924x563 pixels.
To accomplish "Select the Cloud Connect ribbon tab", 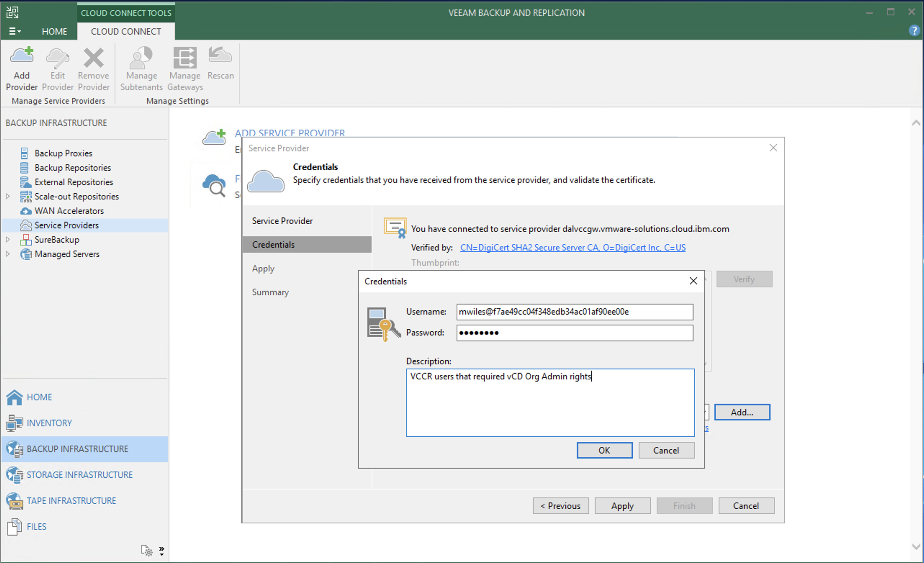I will (126, 31).
